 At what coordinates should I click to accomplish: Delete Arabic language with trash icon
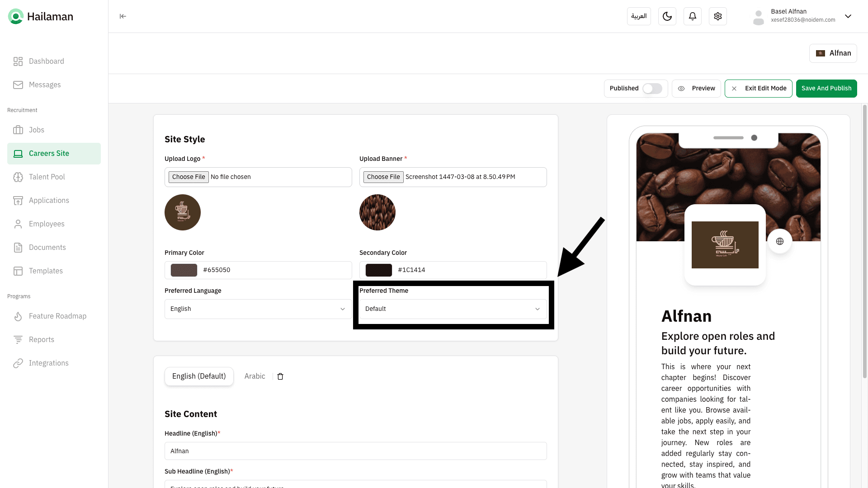280,376
